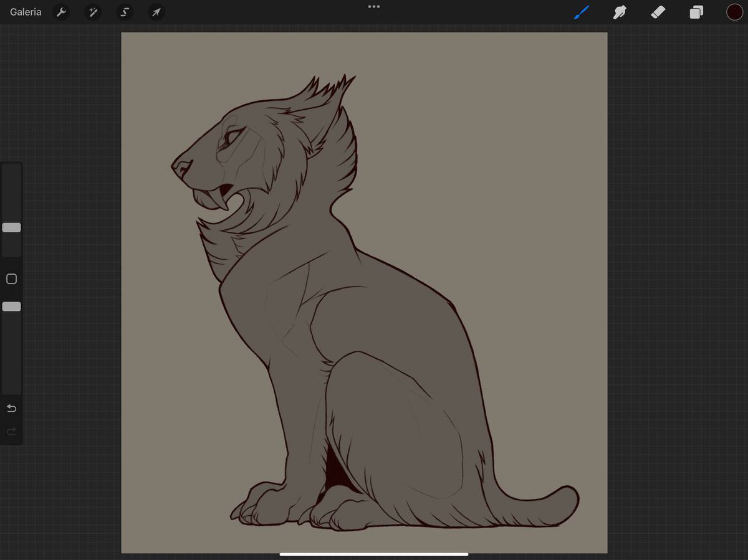Undo the last stroke with undo arrow
748x560 pixels.
pyautogui.click(x=11, y=408)
